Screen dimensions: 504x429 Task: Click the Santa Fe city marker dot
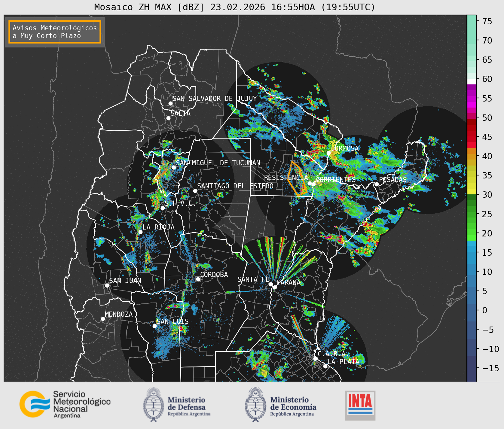coord(271,284)
